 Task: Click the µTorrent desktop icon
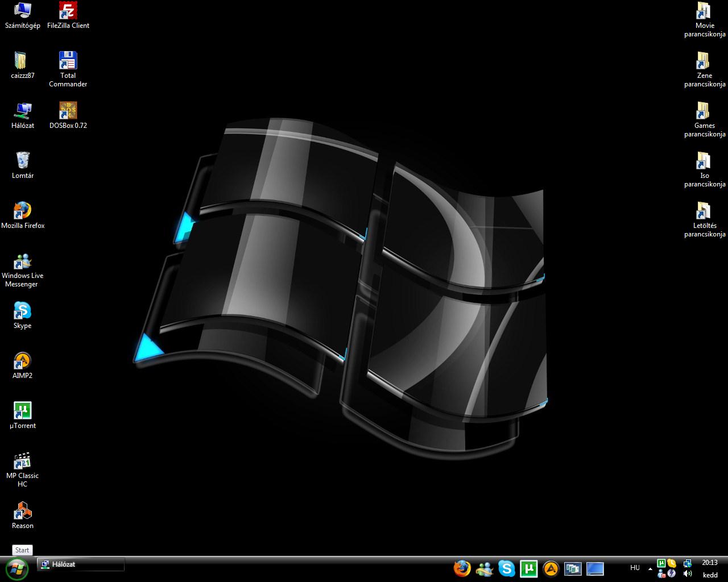pos(23,415)
